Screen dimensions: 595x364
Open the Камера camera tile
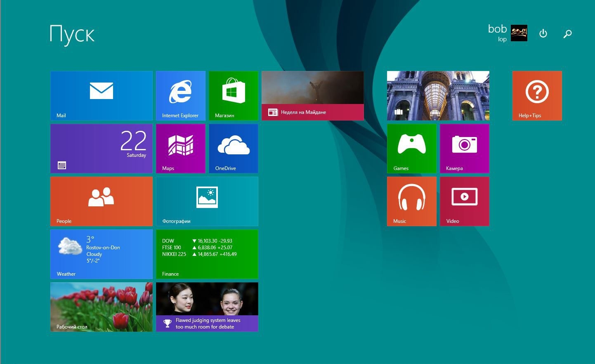464,148
